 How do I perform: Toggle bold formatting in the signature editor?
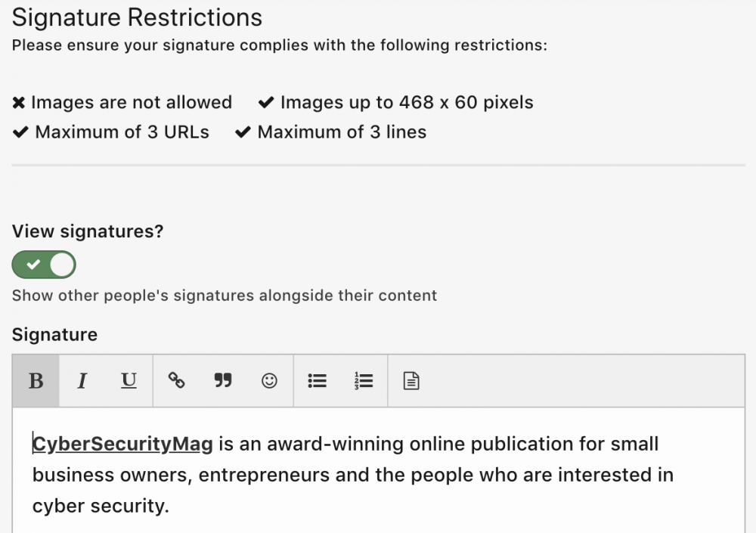[x=36, y=380]
